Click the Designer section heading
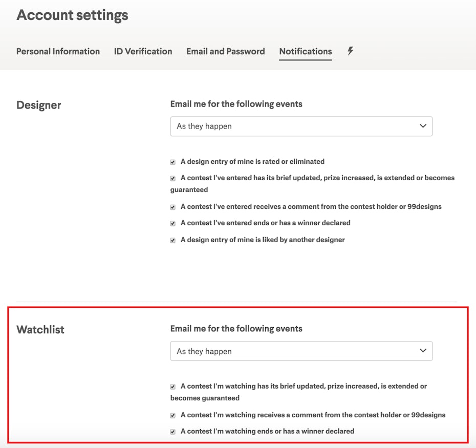The height and width of the screenshot is (448, 476). pos(38,105)
